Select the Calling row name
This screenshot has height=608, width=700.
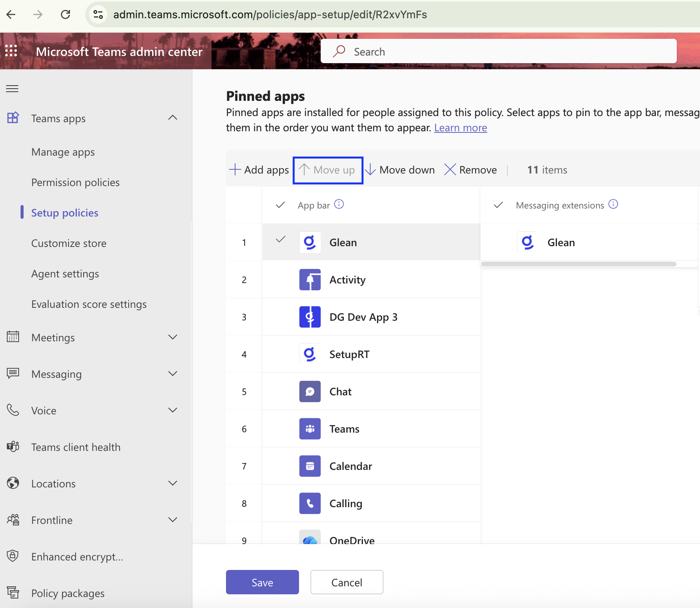(346, 503)
